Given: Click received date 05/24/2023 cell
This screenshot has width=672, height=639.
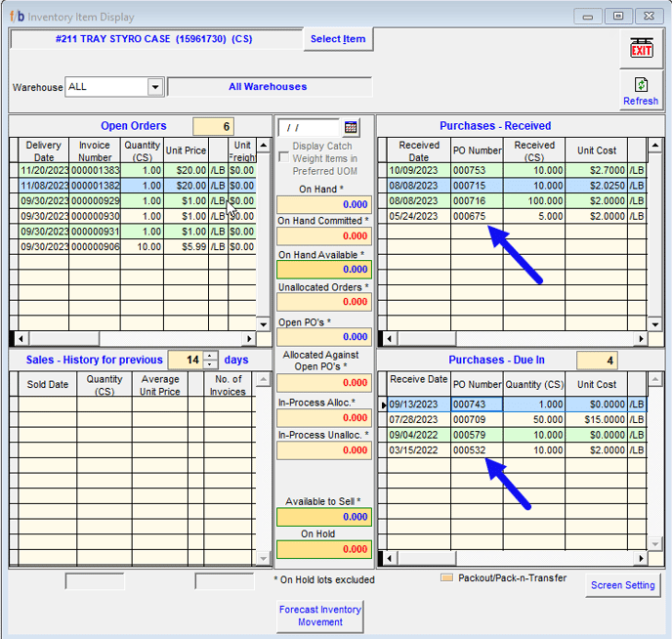Looking at the screenshot, I should click(x=419, y=216).
